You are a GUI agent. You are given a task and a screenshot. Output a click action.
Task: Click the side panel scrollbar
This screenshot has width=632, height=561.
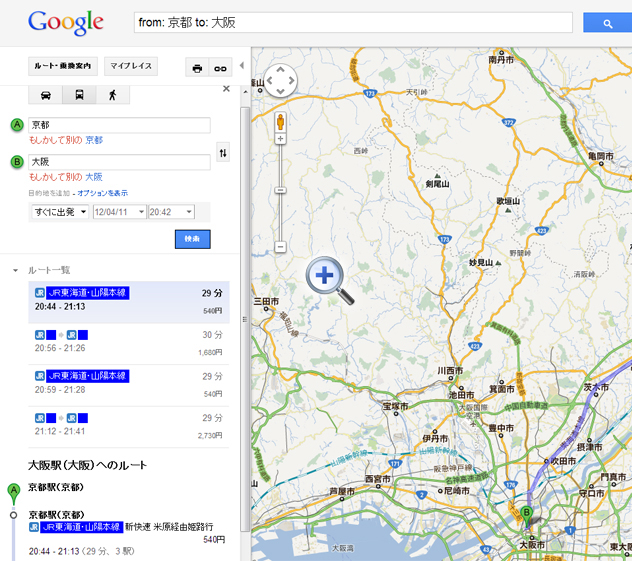245,319
